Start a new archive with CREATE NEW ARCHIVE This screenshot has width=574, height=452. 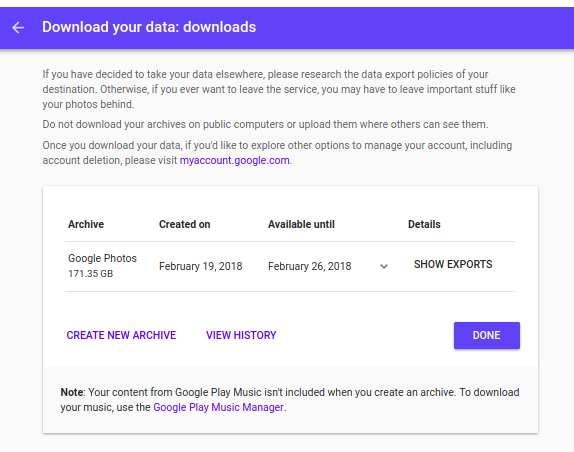pos(121,335)
